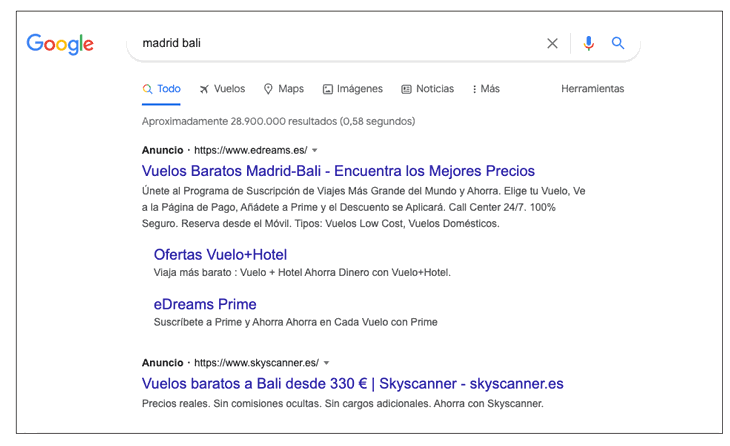The image size is (730, 446).
Task: Start voice search with the microphone icon
Action: pyautogui.click(x=588, y=43)
